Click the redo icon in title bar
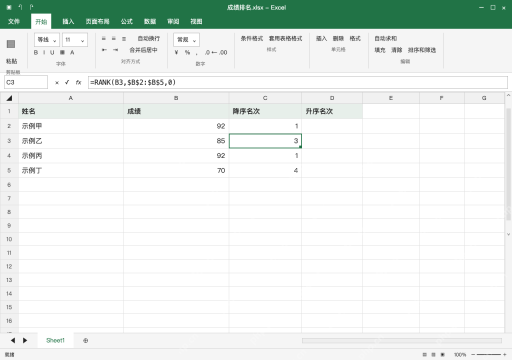 [31, 7]
